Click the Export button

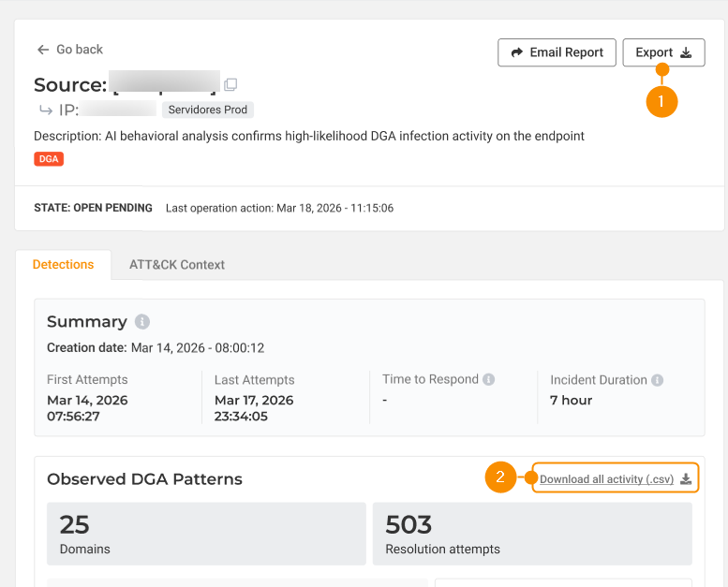pyautogui.click(x=663, y=52)
